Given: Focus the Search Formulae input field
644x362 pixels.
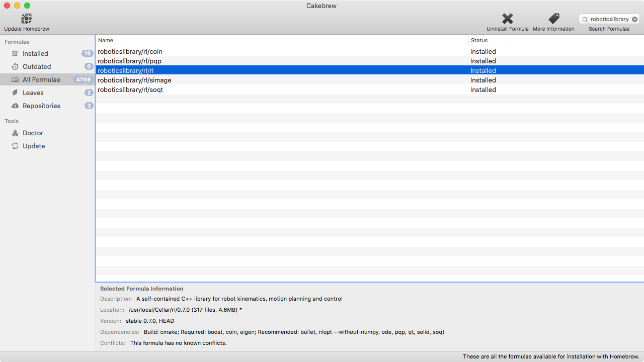Looking at the screenshot, I should click(609, 19).
